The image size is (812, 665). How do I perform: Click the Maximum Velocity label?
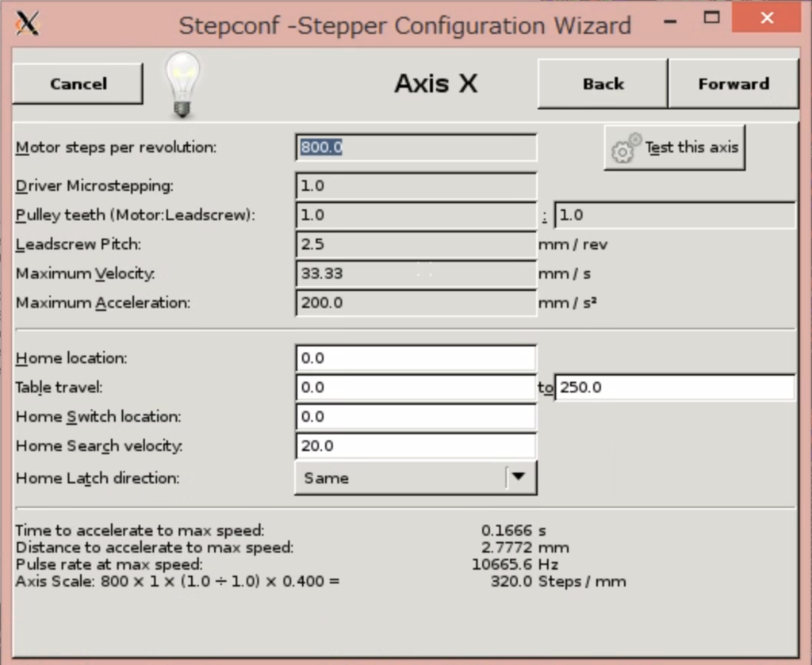coord(85,273)
